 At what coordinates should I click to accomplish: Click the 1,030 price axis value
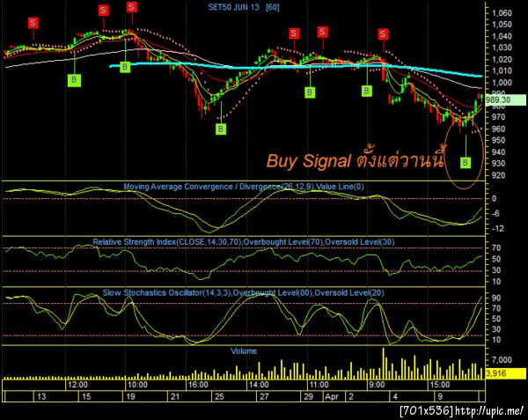[x=502, y=48]
